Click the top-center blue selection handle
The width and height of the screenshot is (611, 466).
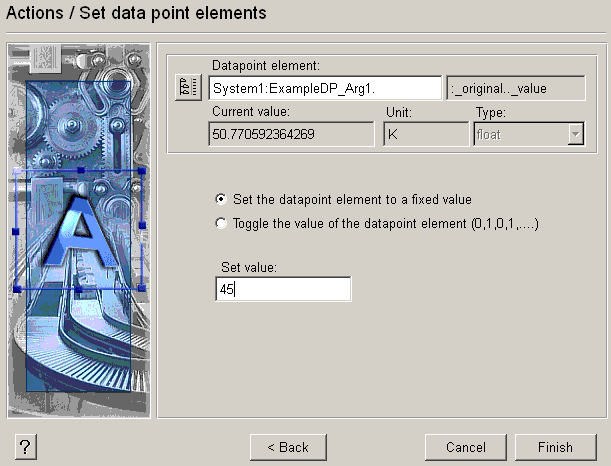pyautogui.click(x=79, y=171)
